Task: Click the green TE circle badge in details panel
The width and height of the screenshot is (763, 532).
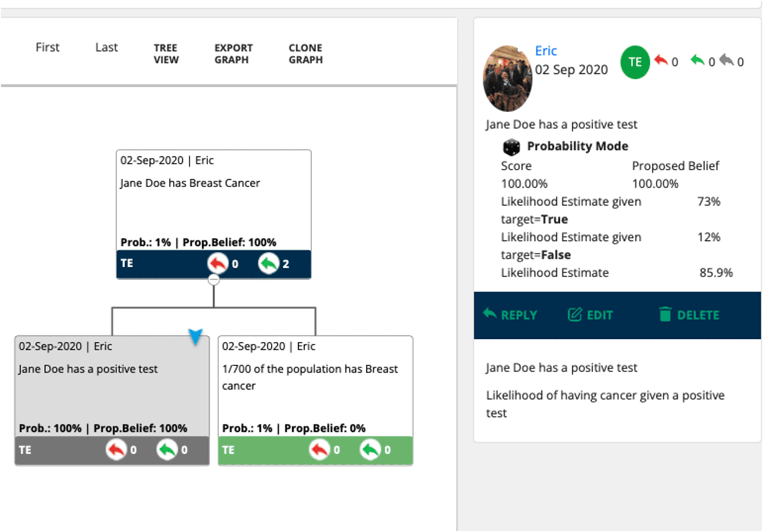Action: [635, 62]
